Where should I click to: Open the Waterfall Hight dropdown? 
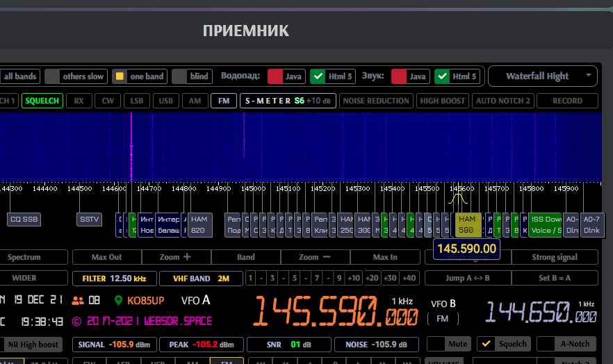[543, 76]
